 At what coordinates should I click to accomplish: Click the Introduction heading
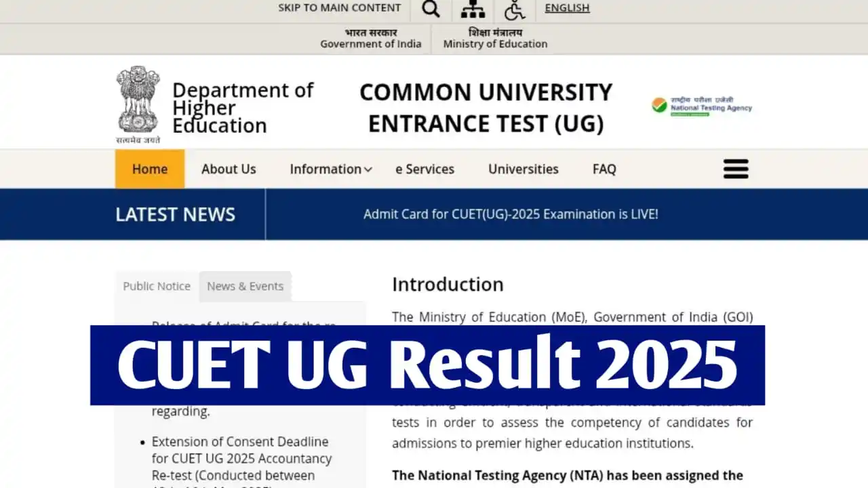click(448, 284)
